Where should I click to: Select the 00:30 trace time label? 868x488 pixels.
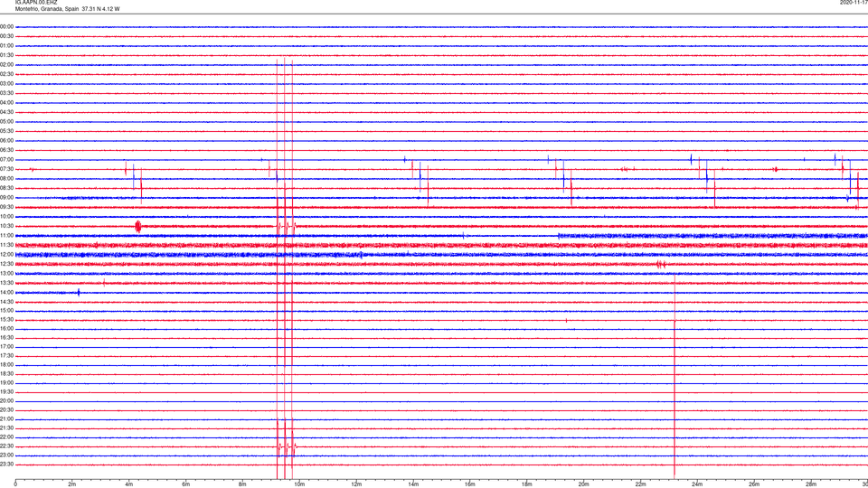[x=6, y=36]
